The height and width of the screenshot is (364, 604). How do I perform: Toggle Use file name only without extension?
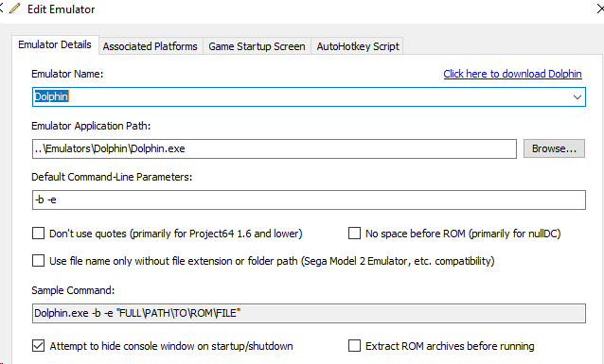tap(38, 261)
